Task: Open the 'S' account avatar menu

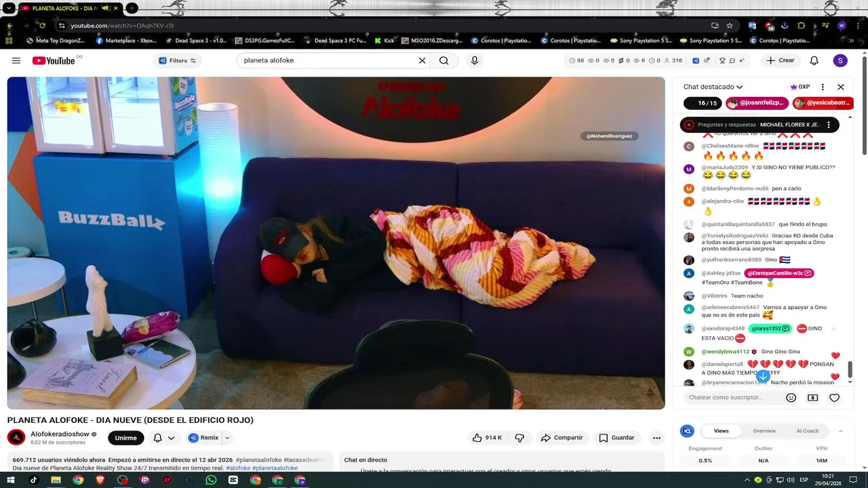Action: click(840, 60)
